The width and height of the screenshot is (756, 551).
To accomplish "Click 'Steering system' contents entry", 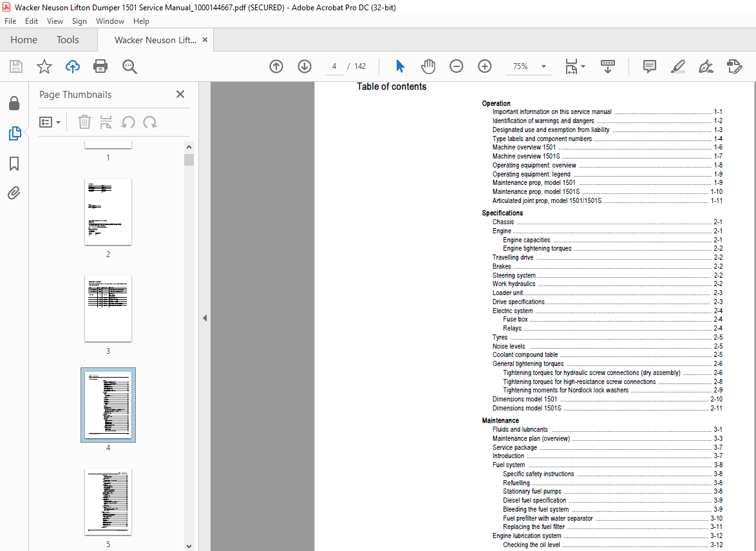I will (607, 276).
